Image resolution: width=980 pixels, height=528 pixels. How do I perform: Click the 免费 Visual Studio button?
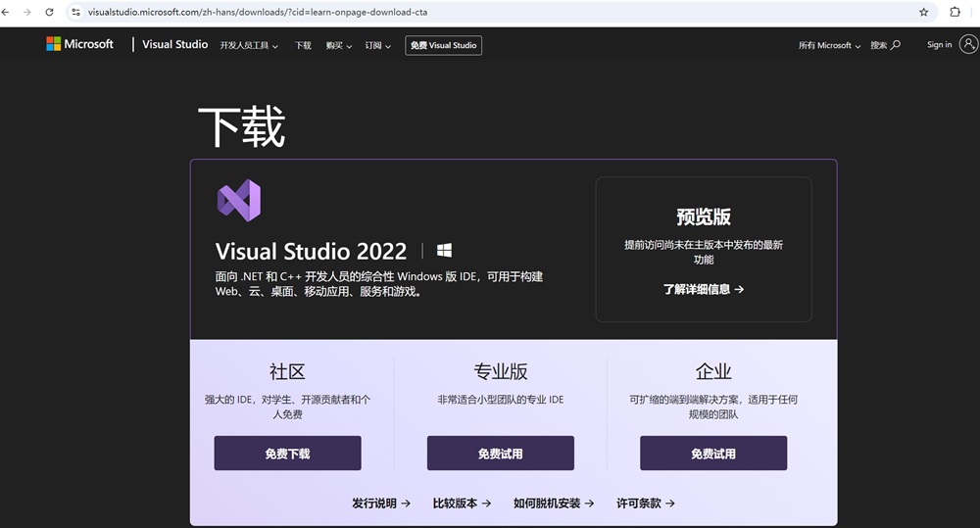(443, 46)
